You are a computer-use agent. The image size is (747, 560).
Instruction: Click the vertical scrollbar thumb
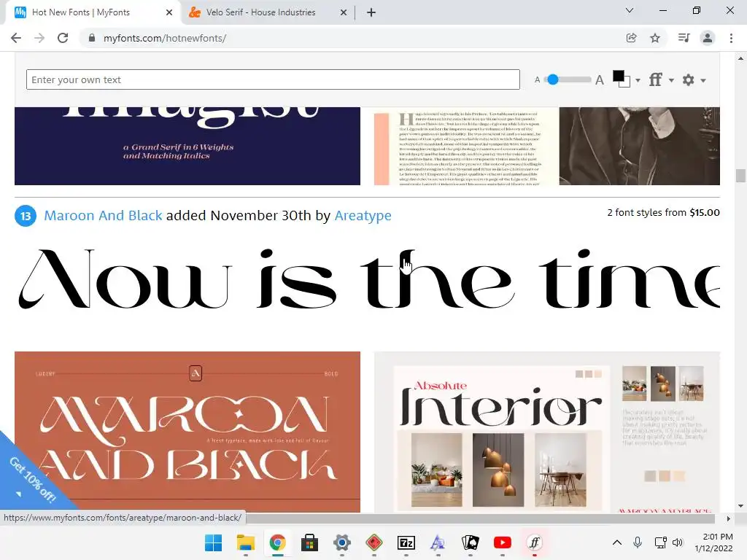pos(740,175)
